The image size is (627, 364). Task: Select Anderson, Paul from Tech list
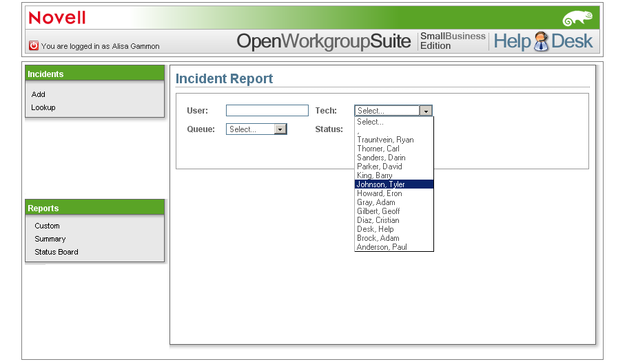pos(394,246)
